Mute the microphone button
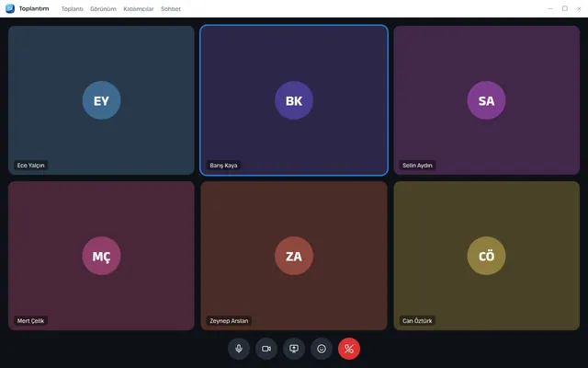Image resolution: width=588 pixels, height=368 pixels. (x=239, y=349)
